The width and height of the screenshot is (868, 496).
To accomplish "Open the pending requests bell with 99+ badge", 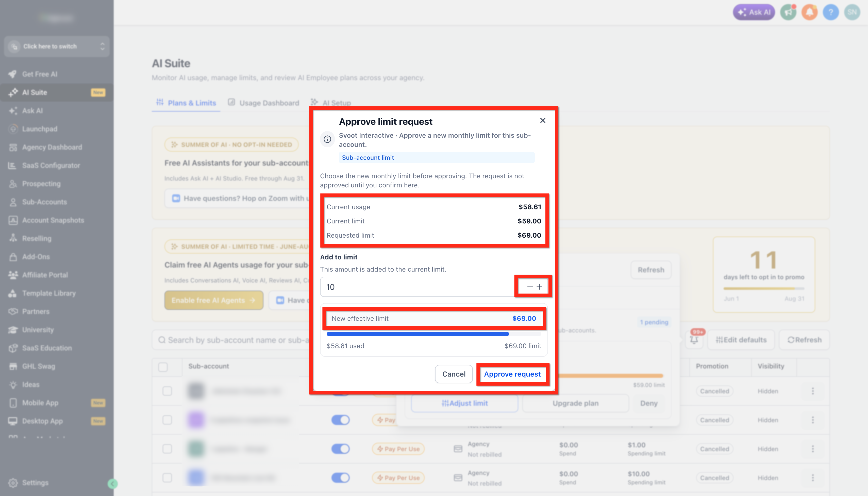I will tap(694, 340).
